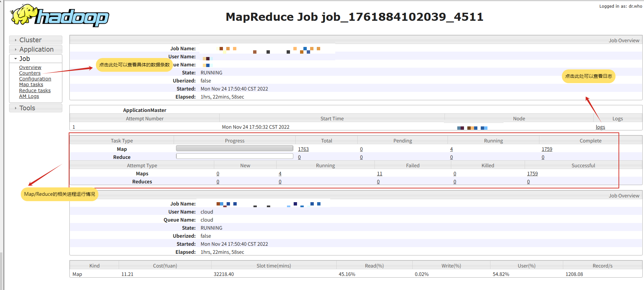Screen dimensions: 644x290
Task: View the 1759 complete Map tasks
Action: coord(547,149)
